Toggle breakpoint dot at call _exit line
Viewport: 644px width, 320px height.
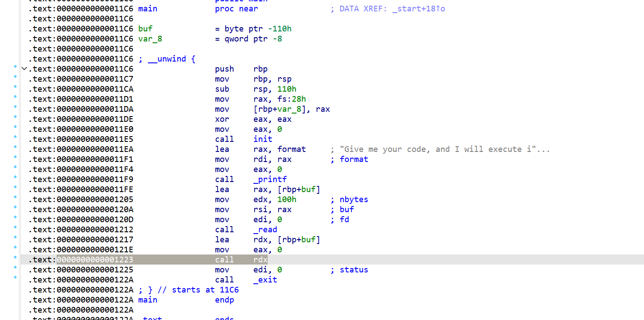pos(15,277)
